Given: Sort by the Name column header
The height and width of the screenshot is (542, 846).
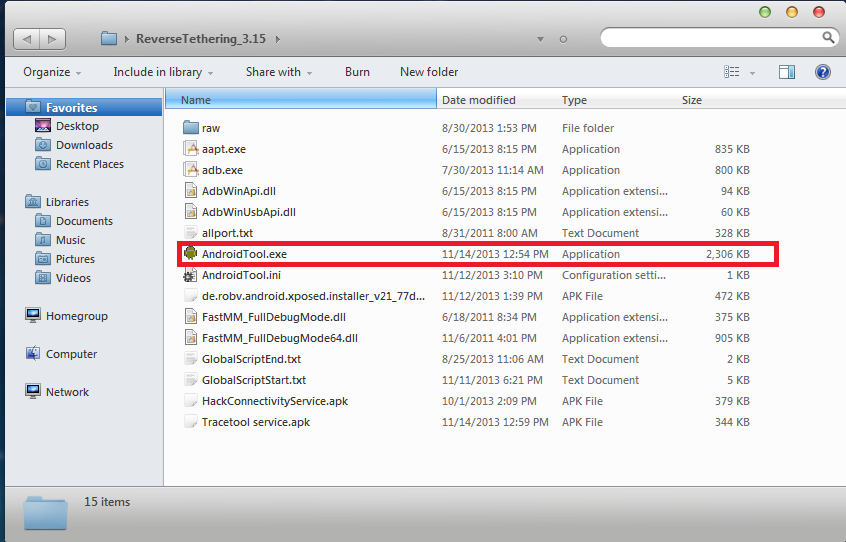Looking at the screenshot, I should click(x=301, y=100).
